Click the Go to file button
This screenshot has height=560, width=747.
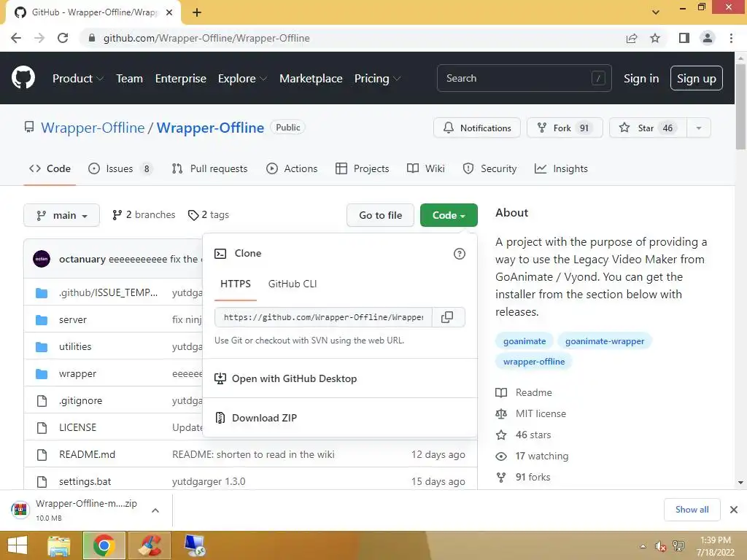[380, 215]
